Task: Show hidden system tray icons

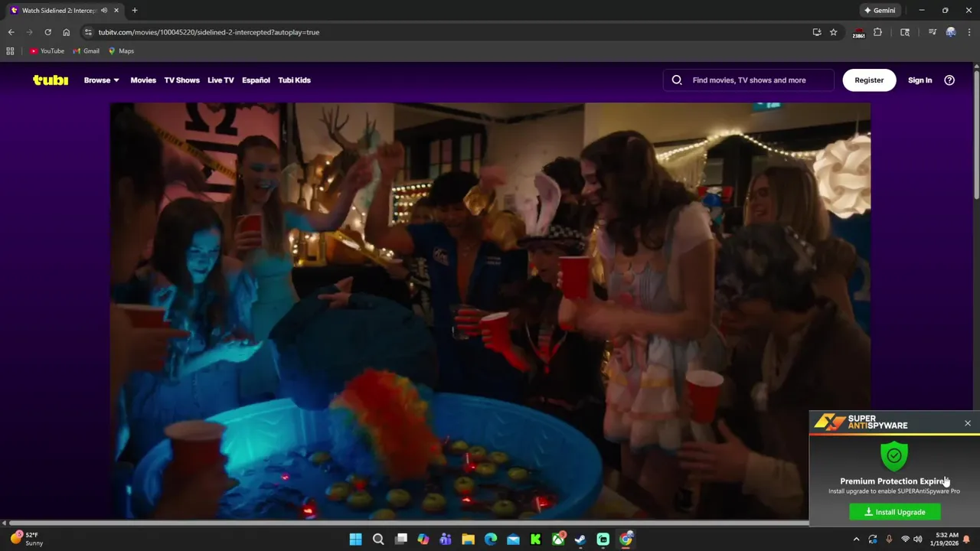Action: pos(856,540)
